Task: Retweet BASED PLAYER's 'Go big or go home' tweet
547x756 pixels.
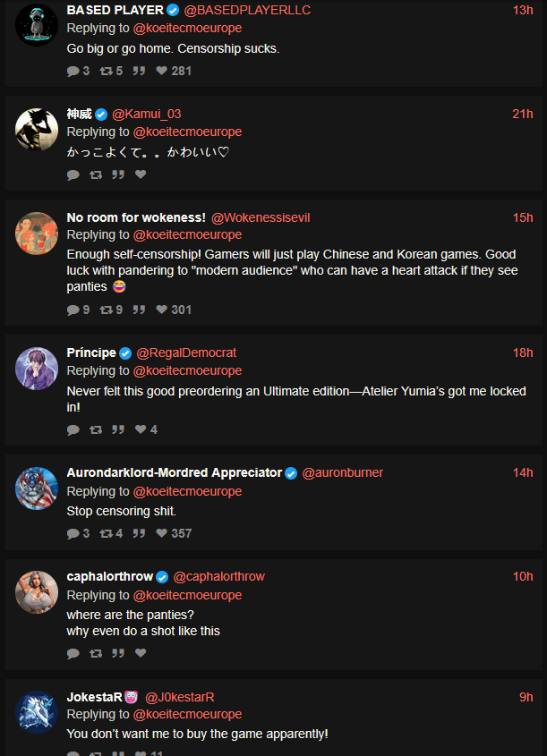Action: (106, 71)
